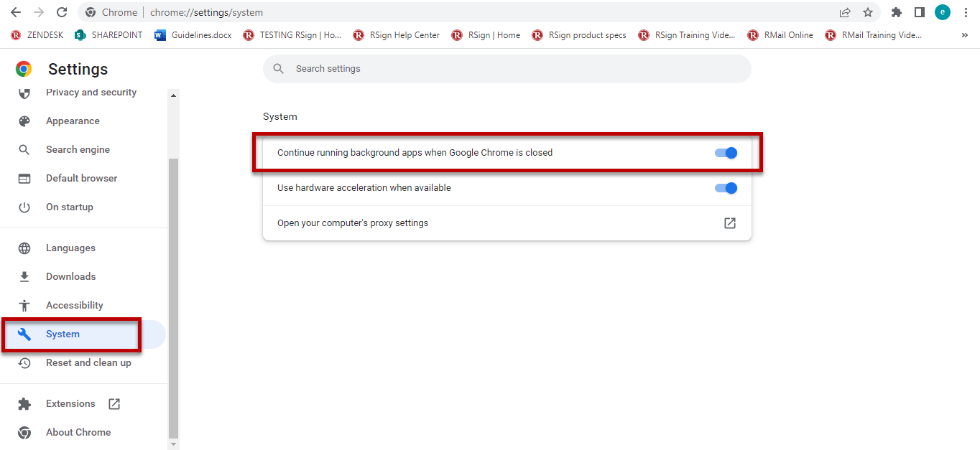Open RSign Help Center bookmark
This screenshot has height=450, width=980.
(x=397, y=35)
